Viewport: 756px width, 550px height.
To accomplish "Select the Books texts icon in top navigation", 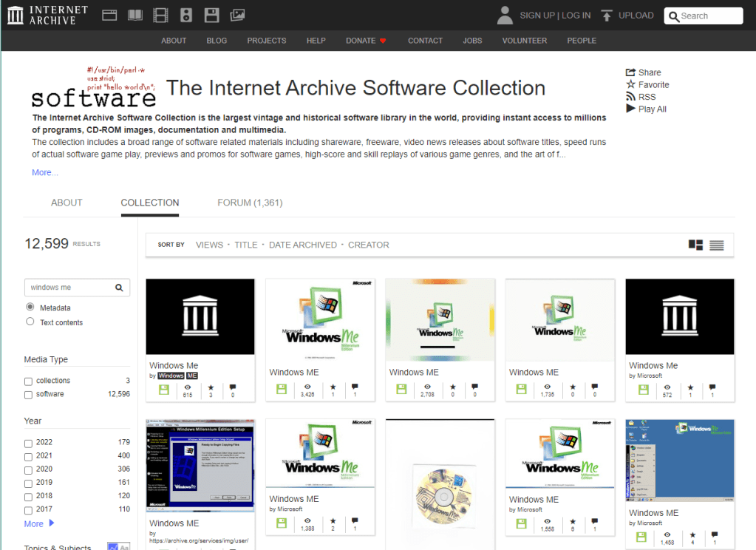I will [134, 15].
